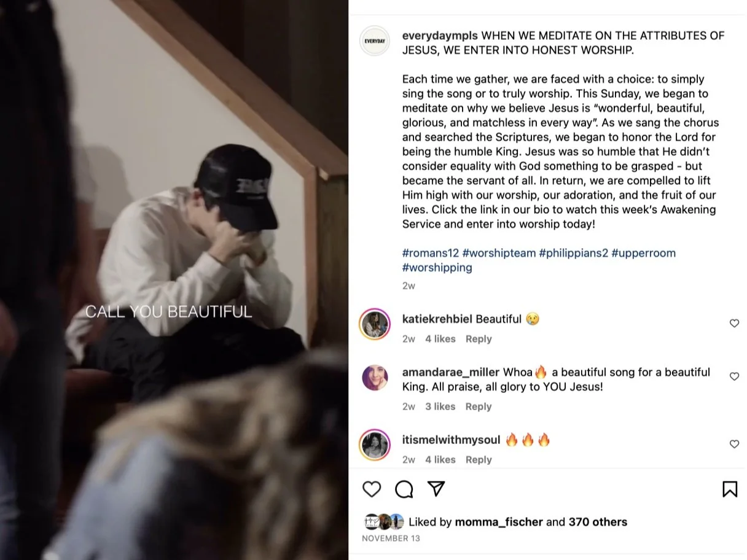This screenshot has height=560, width=747.
Task: Open the comment bubble icon
Action: point(404,489)
